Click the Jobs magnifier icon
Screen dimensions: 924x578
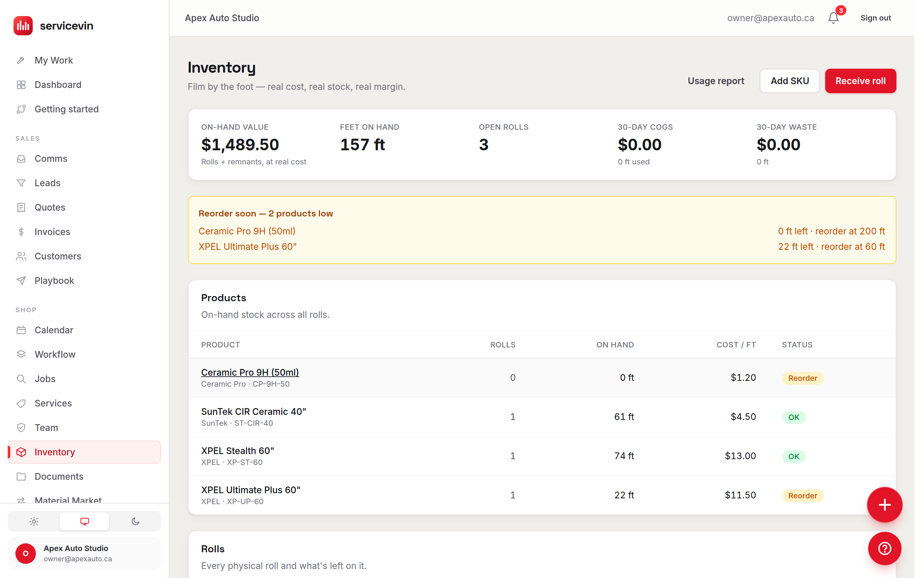pos(21,379)
